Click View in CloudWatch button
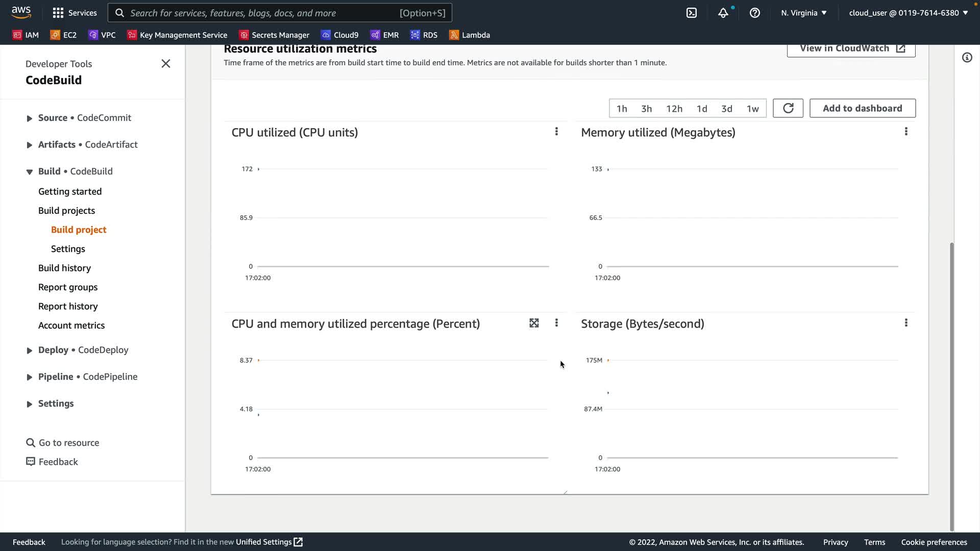Image resolution: width=980 pixels, height=551 pixels. tap(851, 49)
